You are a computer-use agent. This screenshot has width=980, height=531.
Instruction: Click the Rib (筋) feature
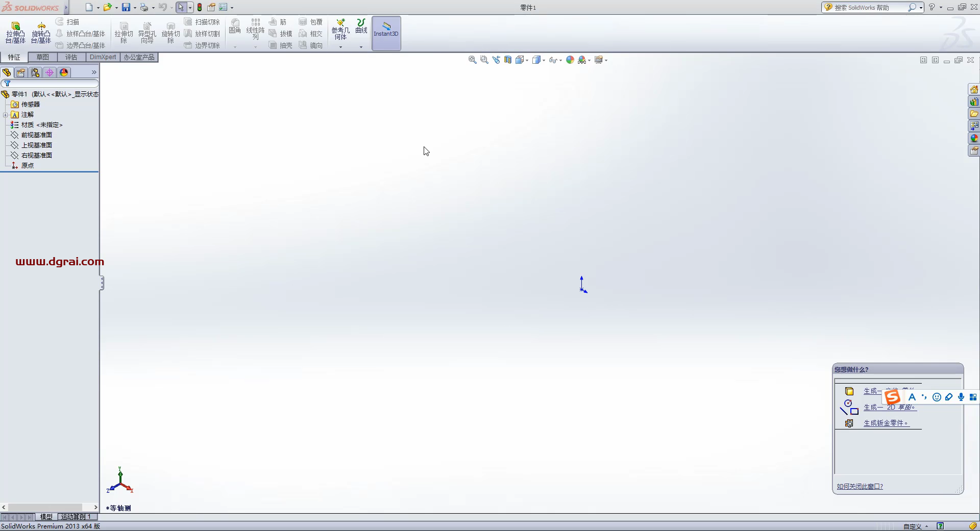[278, 22]
